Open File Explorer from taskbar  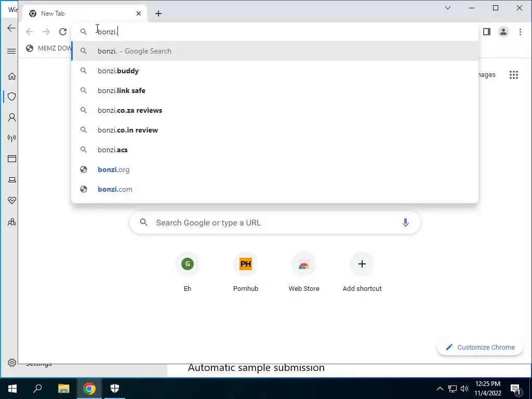[x=63, y=389]
